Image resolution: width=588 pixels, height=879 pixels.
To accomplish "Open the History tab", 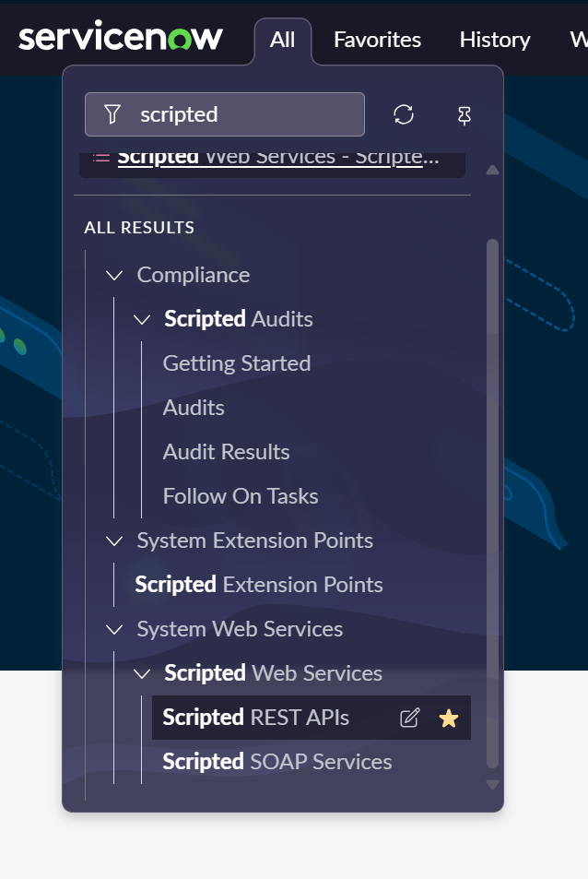I will pos(495,40).
